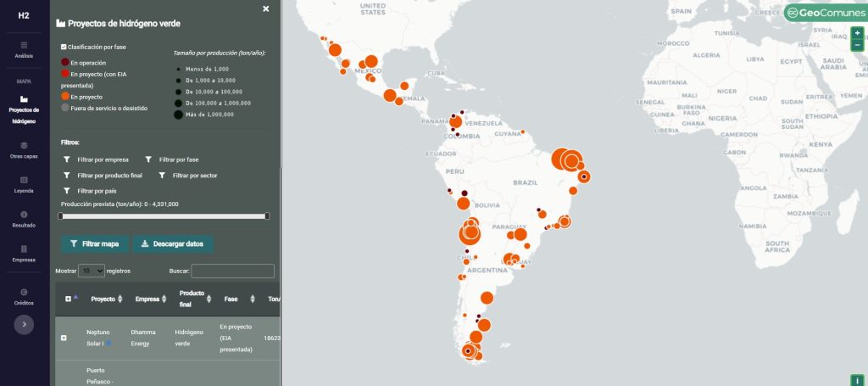This screenshot has width=868, height=386.
Task: Open the Análisis section in sidebar
Action: pos(24,49)
